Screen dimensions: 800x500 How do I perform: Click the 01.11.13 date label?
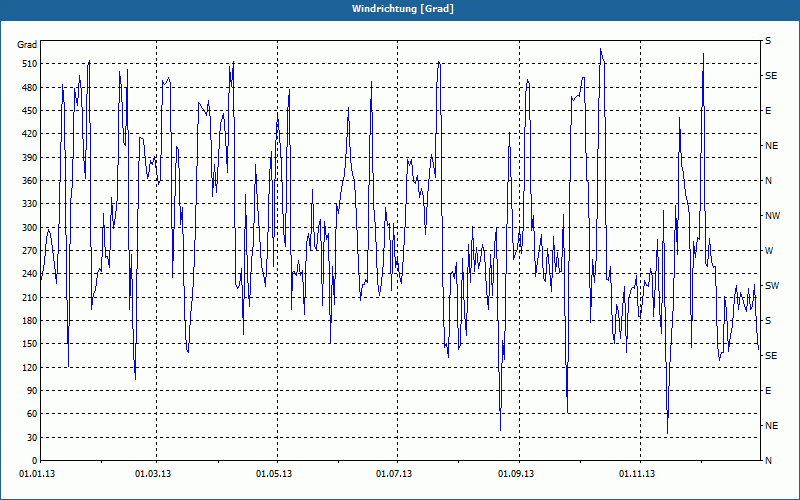pyautogui.click(x=637, y=474)
